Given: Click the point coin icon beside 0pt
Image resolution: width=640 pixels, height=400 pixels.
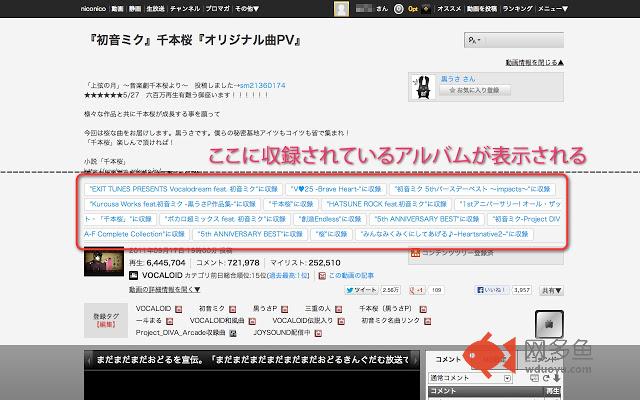Looking at the screenshot, I should [x=398, y=9].
